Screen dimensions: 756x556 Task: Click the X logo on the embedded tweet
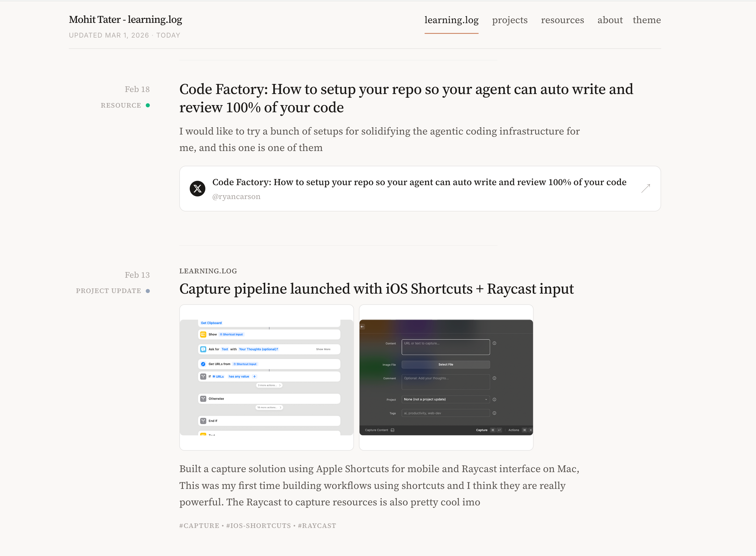tap(198, 189)
